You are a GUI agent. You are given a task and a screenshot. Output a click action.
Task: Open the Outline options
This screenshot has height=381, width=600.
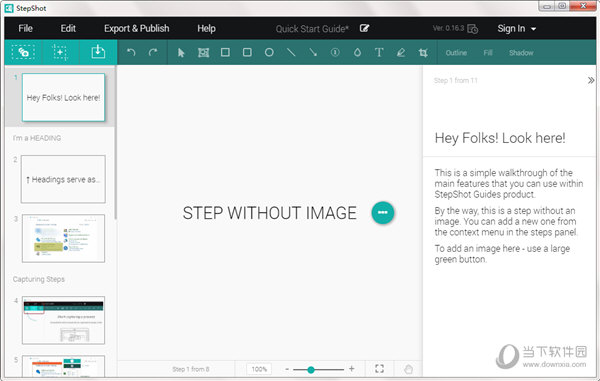456,53
